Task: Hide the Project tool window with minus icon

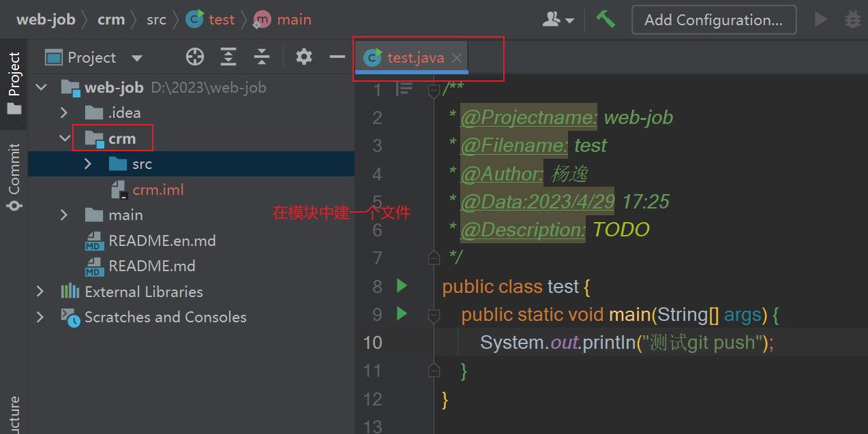Action: click(x=338, y=57)
